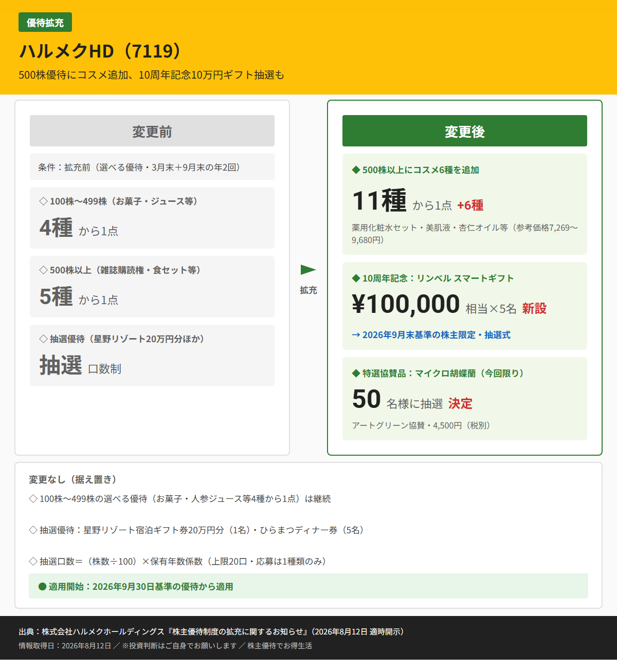Viewport: 617px width, 672px height.
Task: Click the red 決定 label
Action: pyautogui.click(x=460, y=404)
